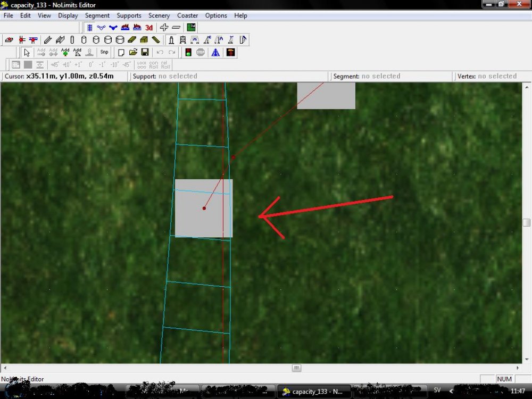532x399 pixels.
Task: Click the green traffic light icon
Action: [x=188, y=52]
